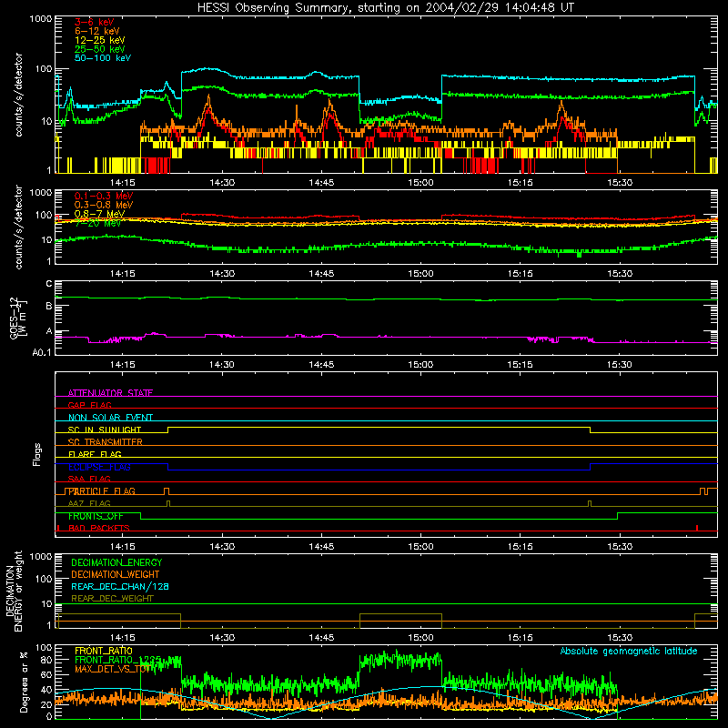The height and width of the screenshot is (728, 728).
Task: Select the AAZ_FLAG label
Action: 89,503
